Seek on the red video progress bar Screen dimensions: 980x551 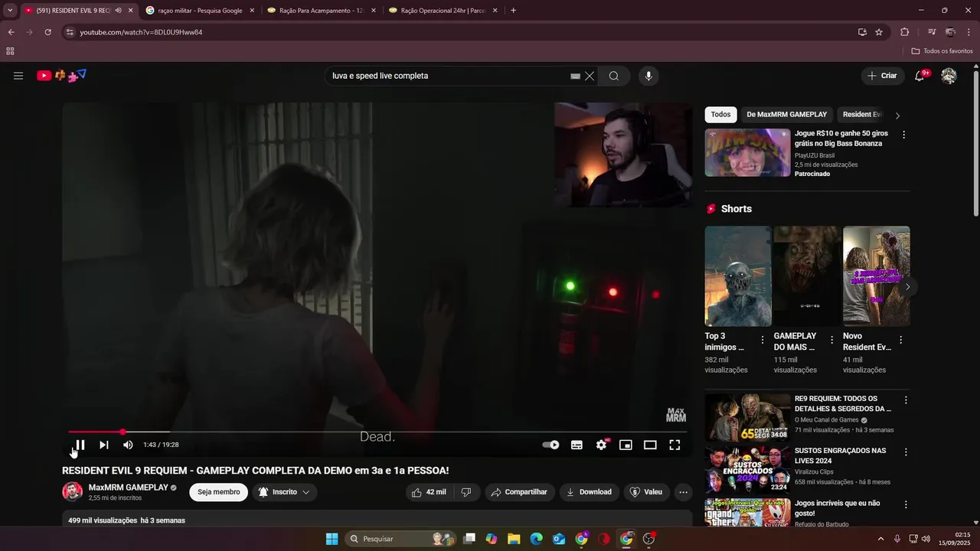click(377, 432)
